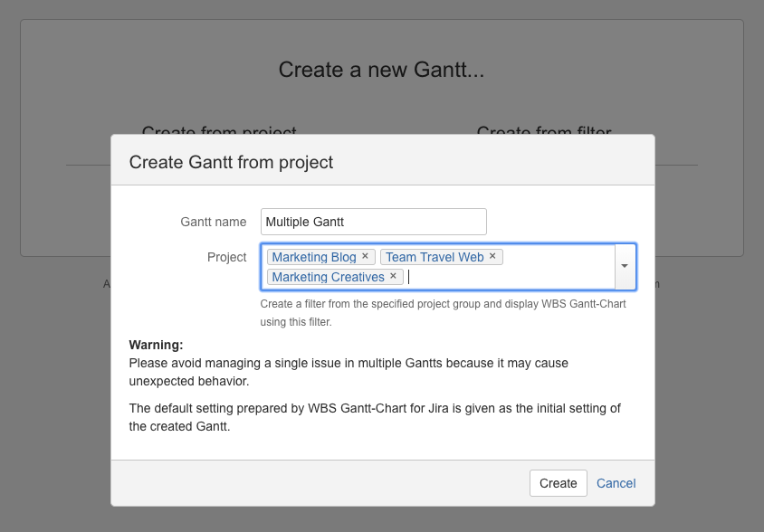Viewport: 764px width, 532px height.
Task: Open the project selection dropdown arrow
Action: click(x=625, y=266)
